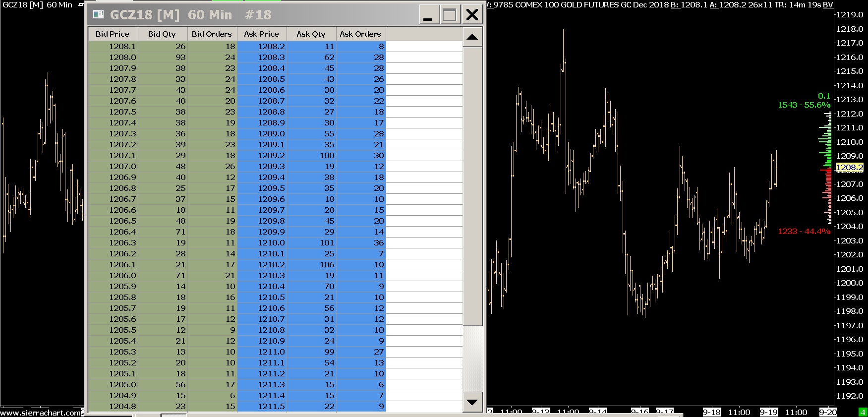The width and height of the screenshot is (868, 417).
Task: Click the 9-18 date label on time axis
Action: pos(711,412)
